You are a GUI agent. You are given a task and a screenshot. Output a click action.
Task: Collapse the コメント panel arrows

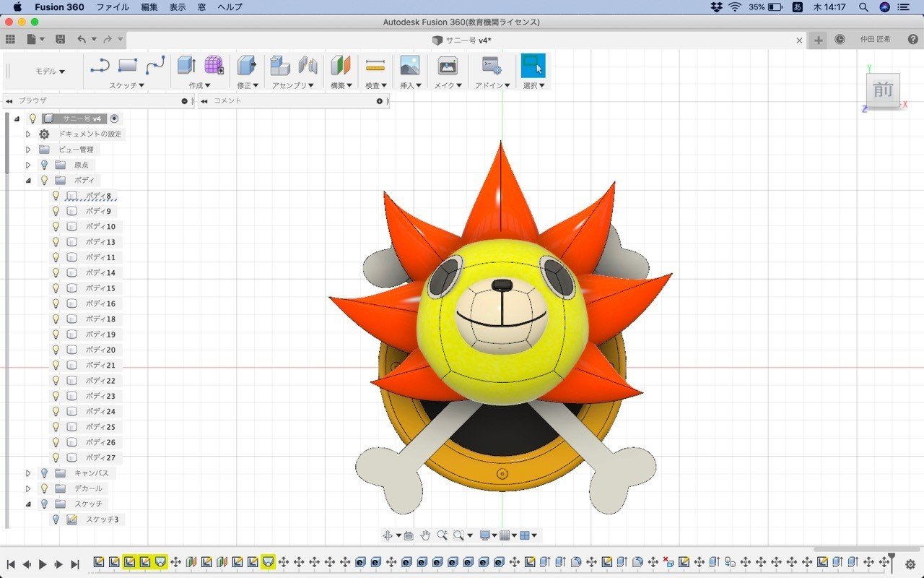[204, 101]
